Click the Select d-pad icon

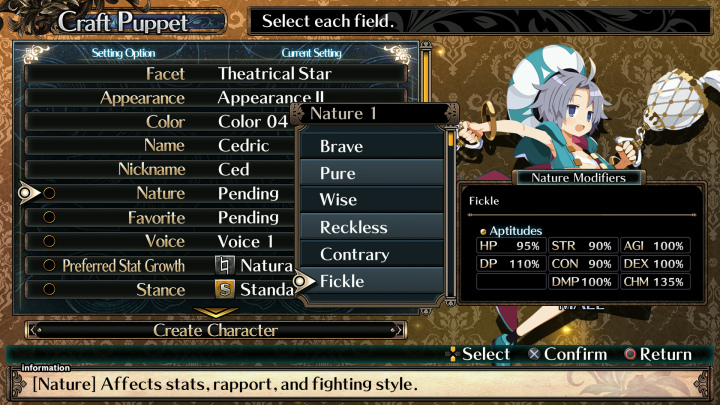tap(452, 354)
